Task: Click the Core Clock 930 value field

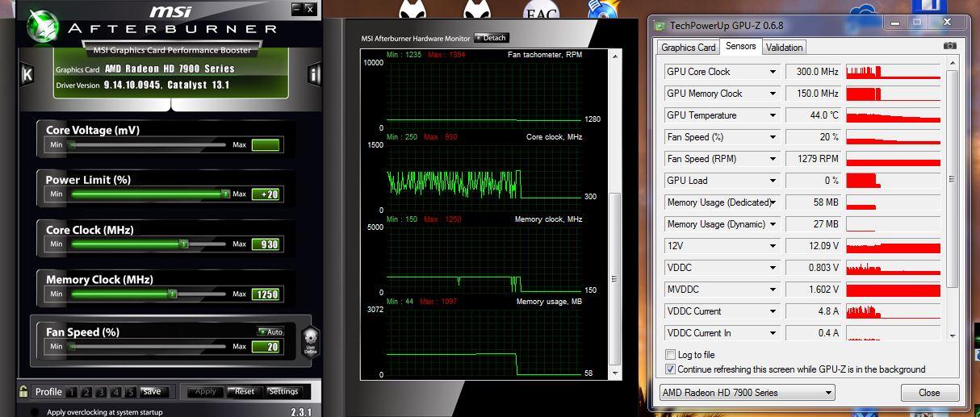Action: (266, 244)
